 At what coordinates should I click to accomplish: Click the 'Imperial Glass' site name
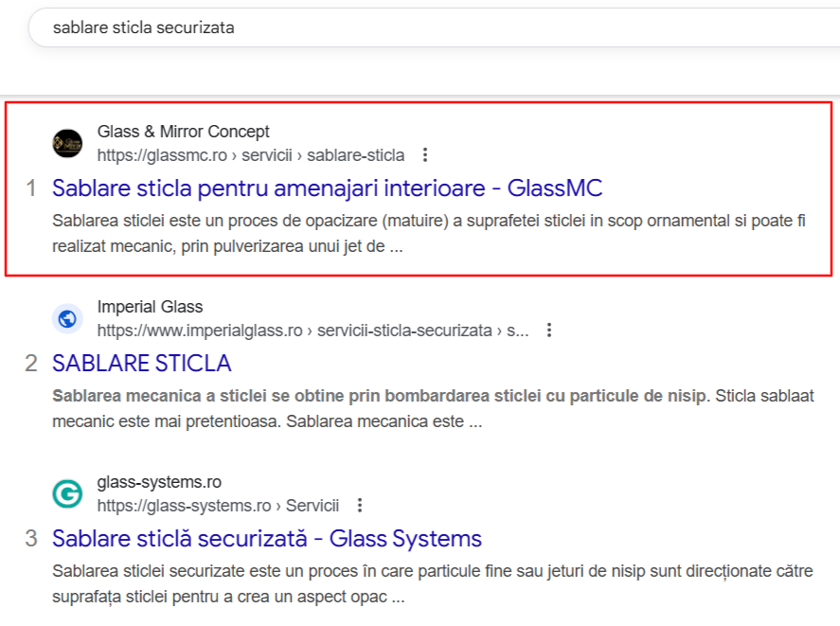150,307
